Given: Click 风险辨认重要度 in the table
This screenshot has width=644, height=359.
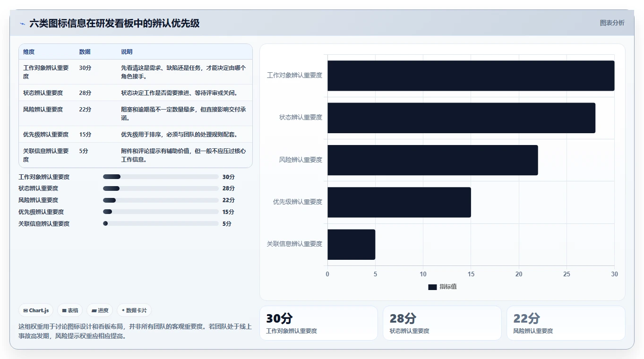Looking at the screenshot, I should [x=43, y=110].
